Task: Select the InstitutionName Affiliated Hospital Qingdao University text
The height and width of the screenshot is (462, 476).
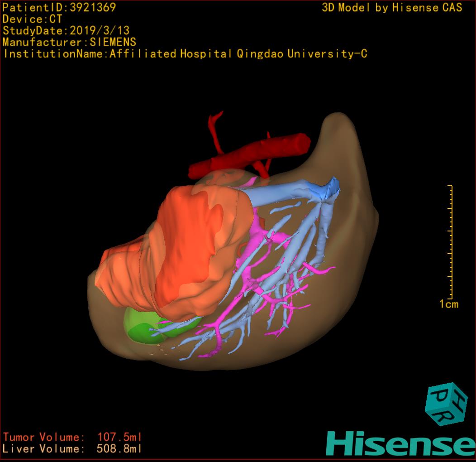Action: (185, 54)
